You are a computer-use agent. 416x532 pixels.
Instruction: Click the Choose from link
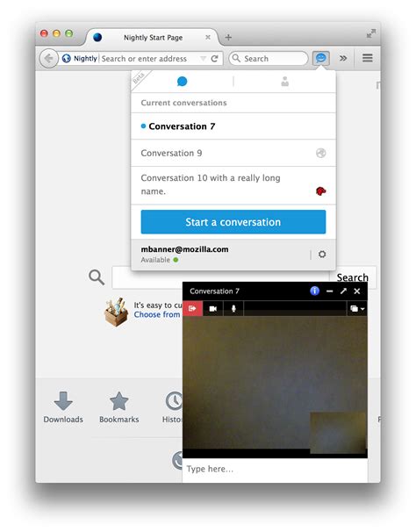coord(157,314)
